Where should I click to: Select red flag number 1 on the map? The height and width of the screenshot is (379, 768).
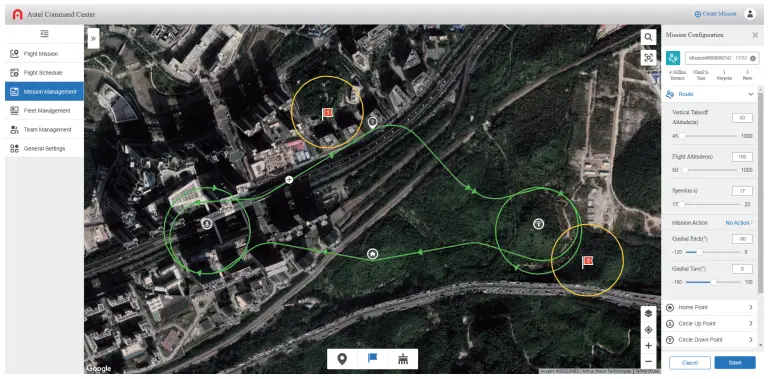[327, 114]
